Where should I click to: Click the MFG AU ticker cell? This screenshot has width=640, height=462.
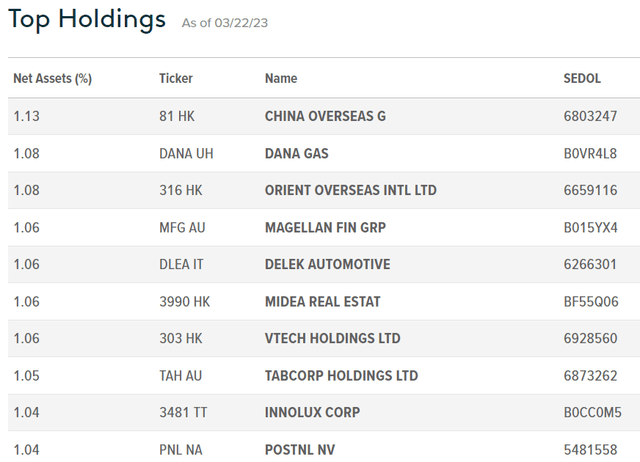[182, 227]
